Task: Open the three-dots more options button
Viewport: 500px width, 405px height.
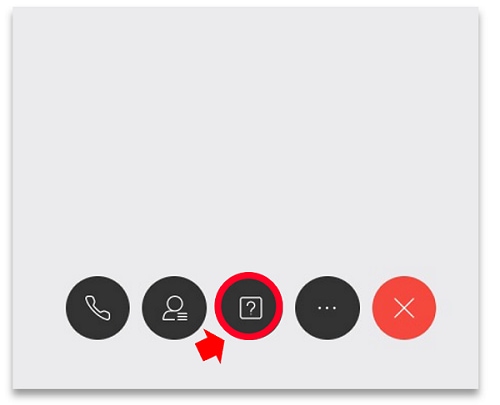Action: [x=327, y=307]
